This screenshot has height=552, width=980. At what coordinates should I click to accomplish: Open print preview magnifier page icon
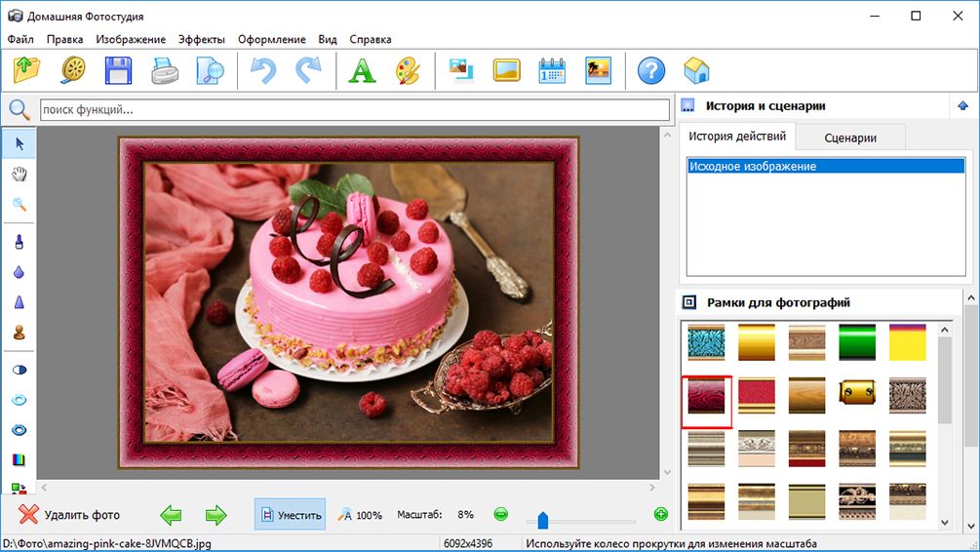click(210, 70)
